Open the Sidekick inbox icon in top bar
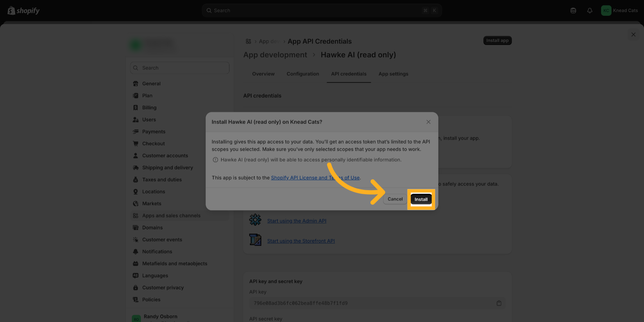 coord(573,11)
